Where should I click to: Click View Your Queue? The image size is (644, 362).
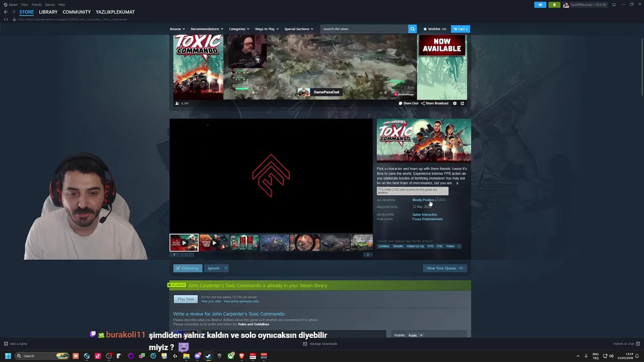click(x=445, y=268)
